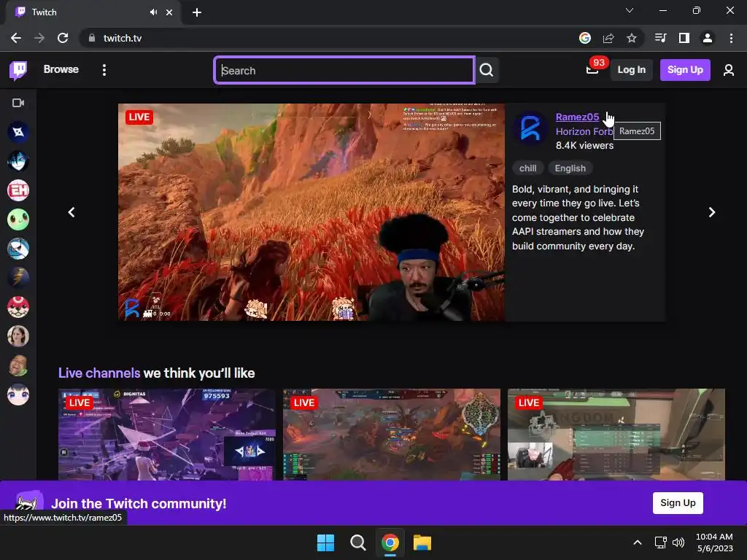
Task: Go to previous featured stream in carousel
Action: pyautogui.click(x=71, y=212)
